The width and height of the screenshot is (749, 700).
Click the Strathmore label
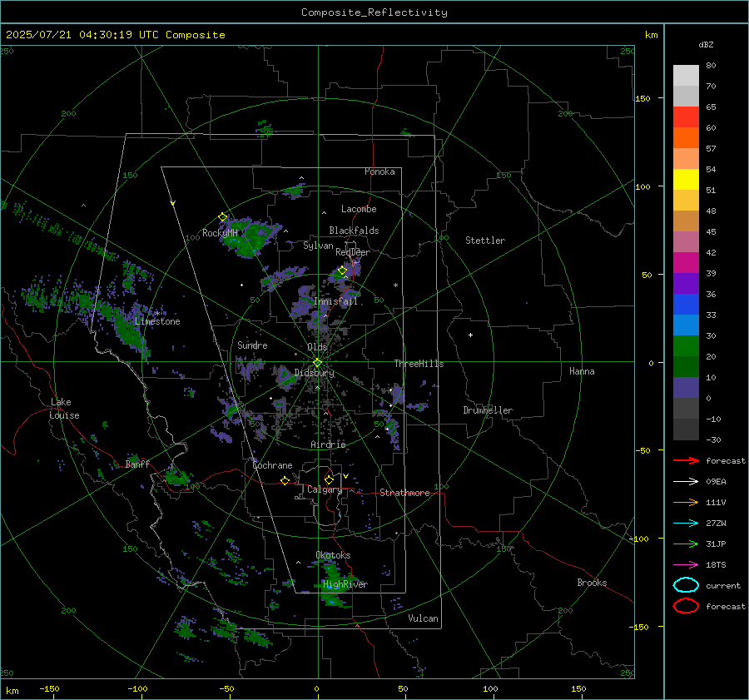404,493
